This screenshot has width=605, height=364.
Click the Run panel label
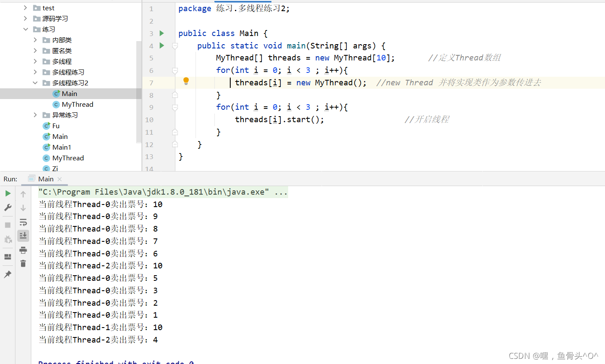10,179
